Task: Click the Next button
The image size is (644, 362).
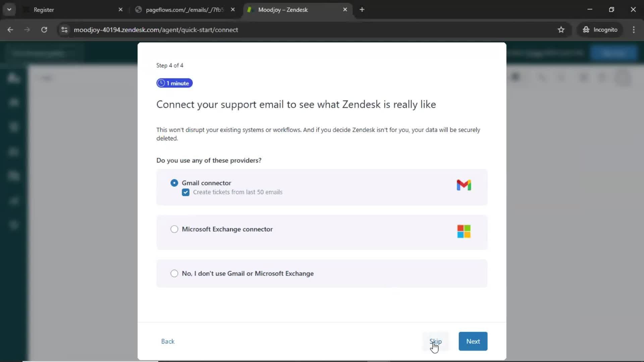Action: coord(473,341)
